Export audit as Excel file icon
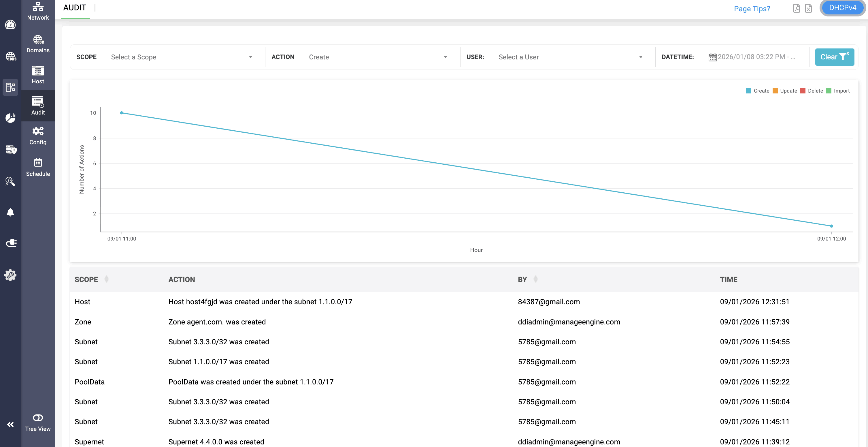The width and height of the screenshot is (868, 447). coord(808,8)
